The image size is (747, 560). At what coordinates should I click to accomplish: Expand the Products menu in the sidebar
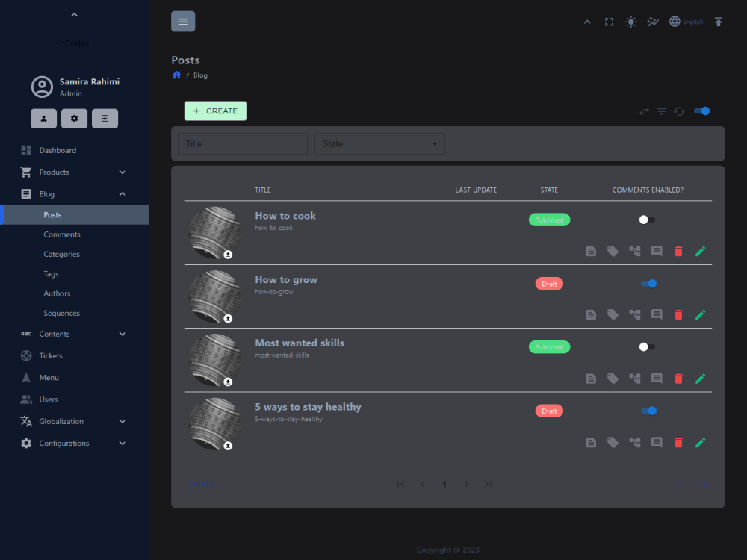pyautogui.click(x=74, y=172)
